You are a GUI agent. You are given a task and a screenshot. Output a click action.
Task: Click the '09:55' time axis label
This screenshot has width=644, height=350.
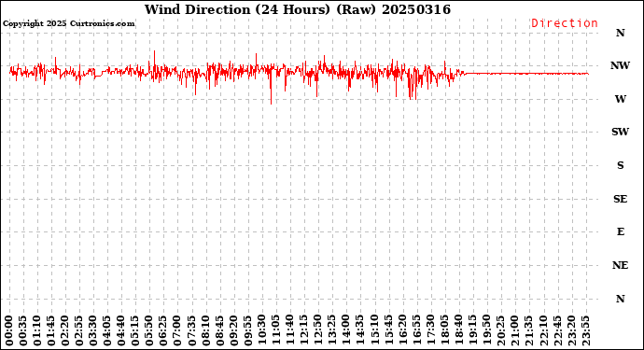[247, 331]
